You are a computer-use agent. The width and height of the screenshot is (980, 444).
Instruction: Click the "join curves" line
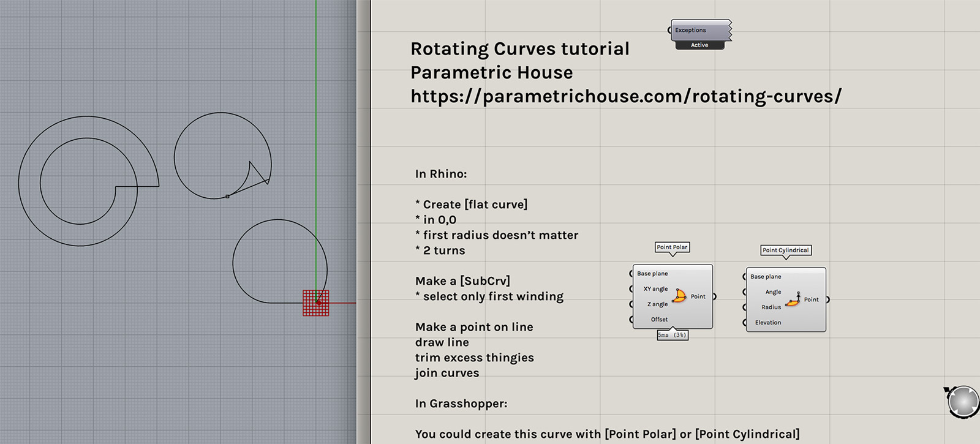click(x=447, y=373)
